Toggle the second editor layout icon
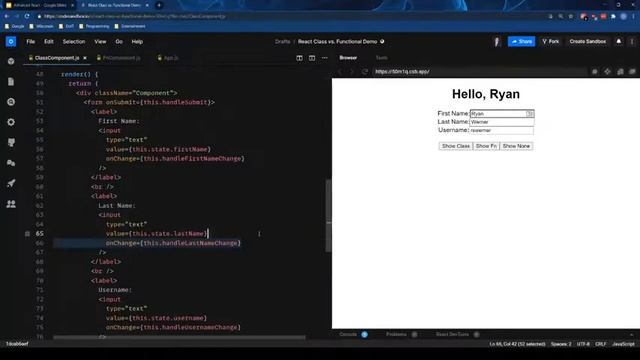Screen dimensions: 640x360 coord(312,58)
